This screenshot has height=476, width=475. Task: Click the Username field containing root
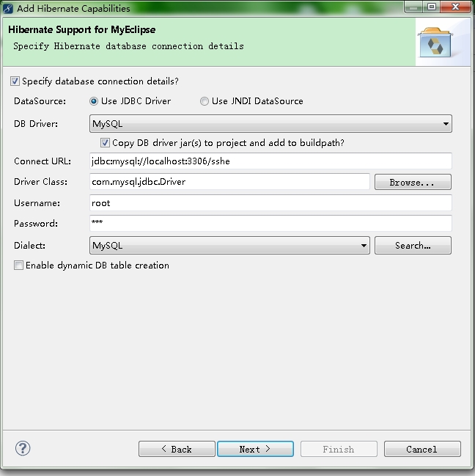(x=270, y=202)
